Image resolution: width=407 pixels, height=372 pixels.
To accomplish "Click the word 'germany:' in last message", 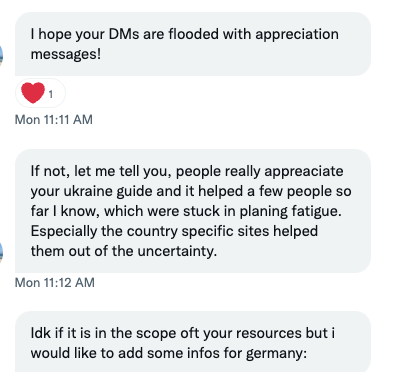I will (276, 353).
